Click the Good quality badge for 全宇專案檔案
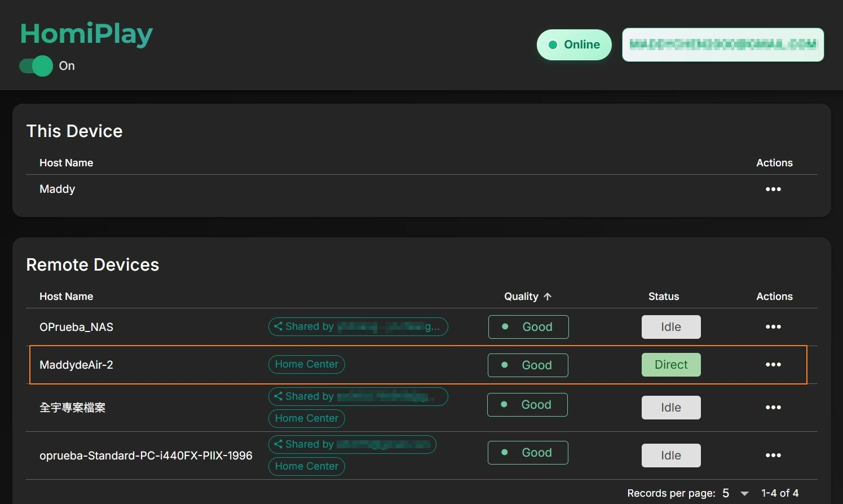Screen dimensions: 843x504 click(x=527, y=405)
